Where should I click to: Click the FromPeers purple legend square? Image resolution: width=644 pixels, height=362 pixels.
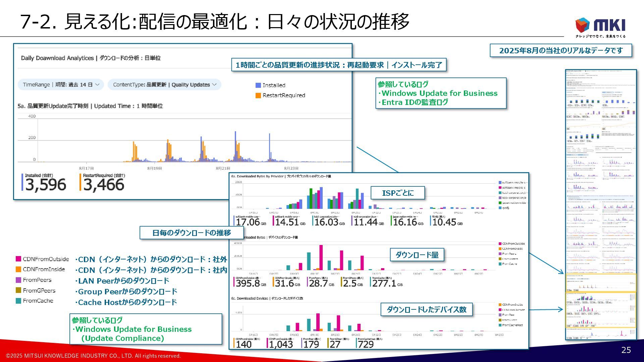pyautogui.click(x=18, y=280)
